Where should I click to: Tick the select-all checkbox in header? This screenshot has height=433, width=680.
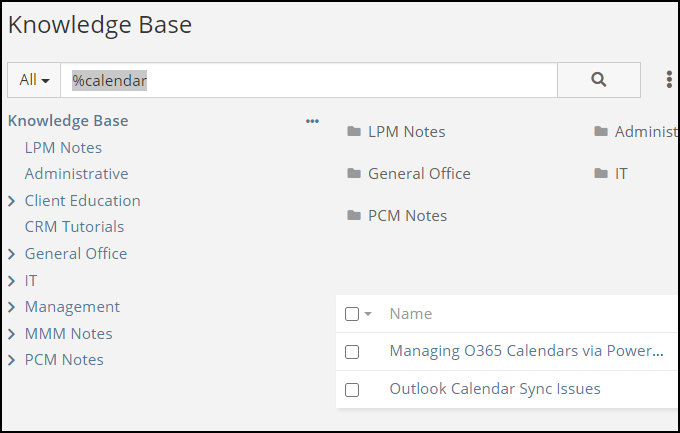point(352,314)
